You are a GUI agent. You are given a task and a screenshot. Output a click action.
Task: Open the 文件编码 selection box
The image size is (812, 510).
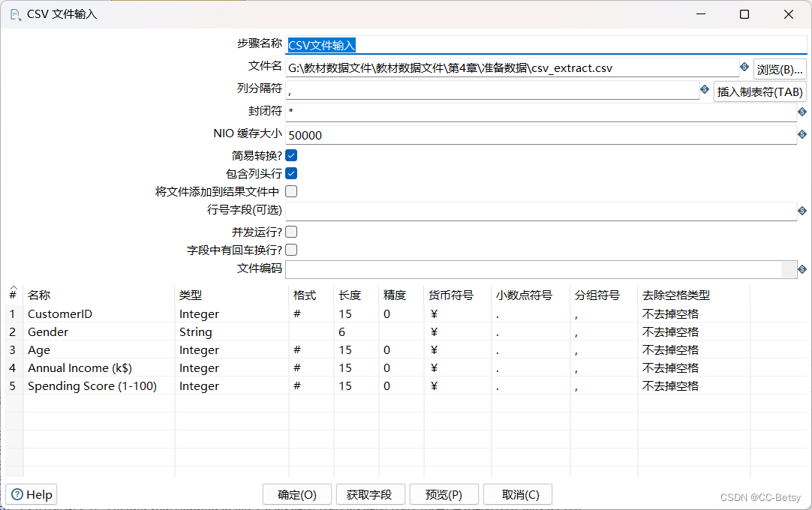pyautogui.click(x=789, y=269)
